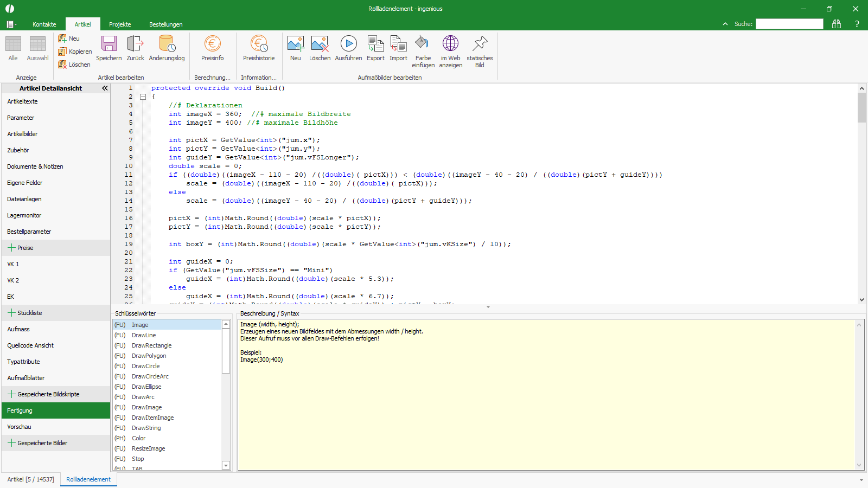
Task: Click the keyword list scrollbar thumb
Action: (226, 351)
